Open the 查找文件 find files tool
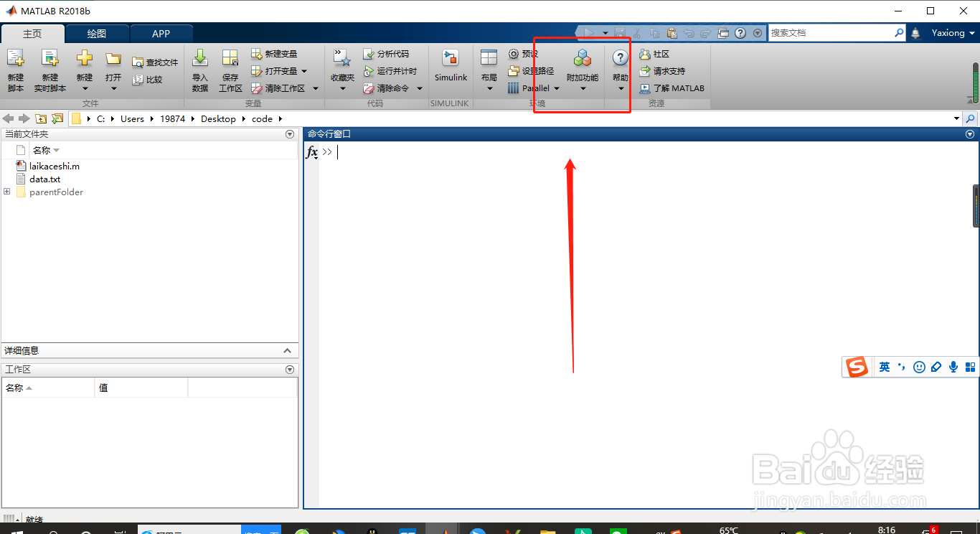Viewport: 980px width, 534px height. point(155,62)
